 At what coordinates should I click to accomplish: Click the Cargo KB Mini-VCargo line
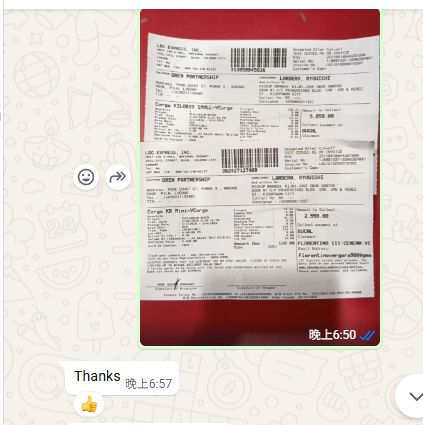point(177,211)
